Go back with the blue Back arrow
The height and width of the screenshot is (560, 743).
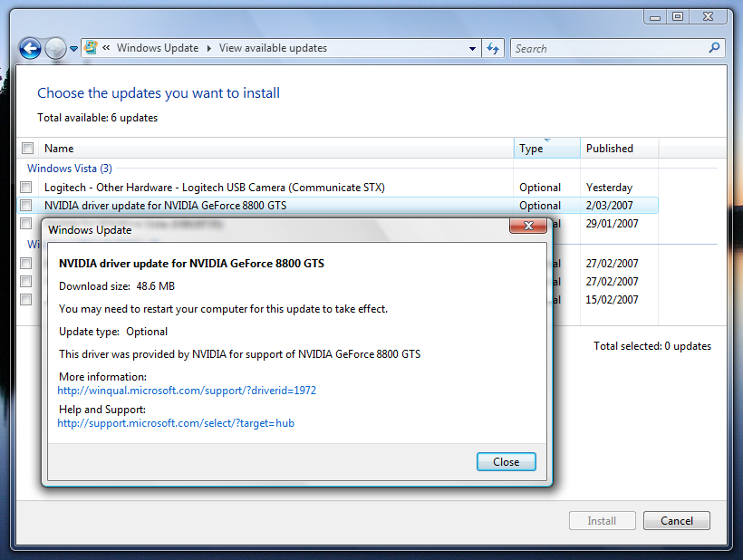pyautogui.click(x=30, y=48)
